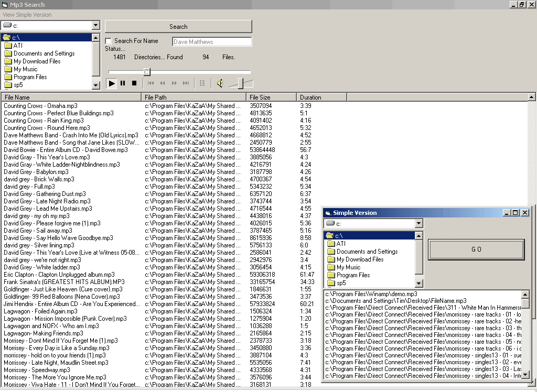The height and width of the screenshot is (392, 537).
Task: Select Lagwagon - Foiled Again.mp3
Action: point(40,311)
